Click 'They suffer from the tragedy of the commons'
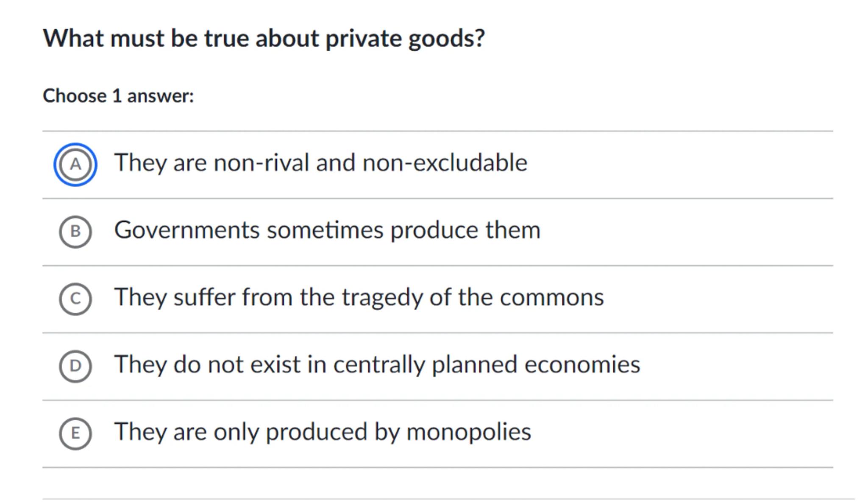 pyautogui.click(x=359, y=297)
